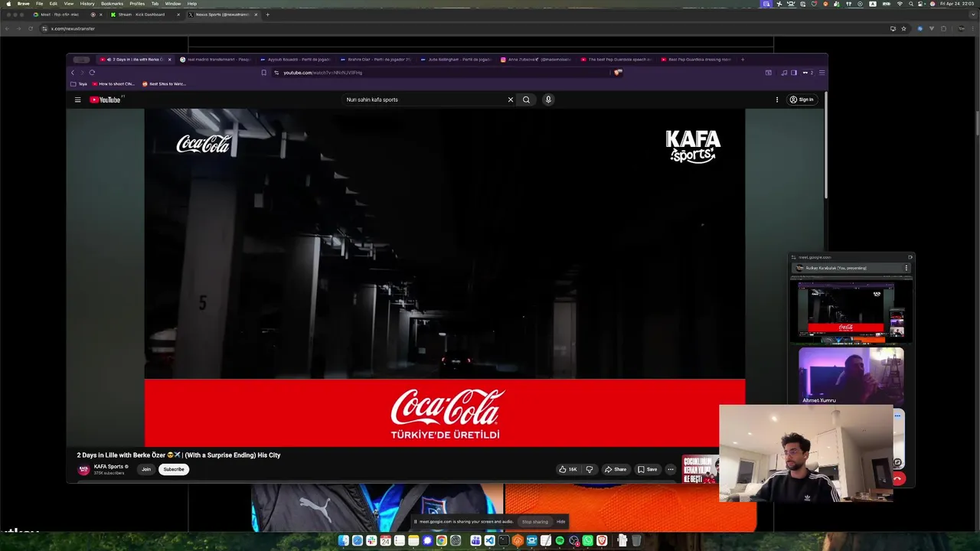This screenshot has width=980, height=551.
Task: Open Visual Studio Code from the Dock
Action: pos(489,541)
